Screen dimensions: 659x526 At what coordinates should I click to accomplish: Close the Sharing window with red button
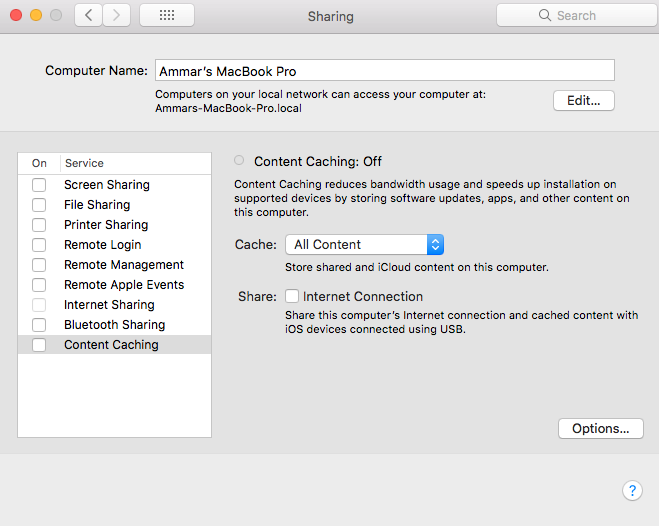point(16,16)
